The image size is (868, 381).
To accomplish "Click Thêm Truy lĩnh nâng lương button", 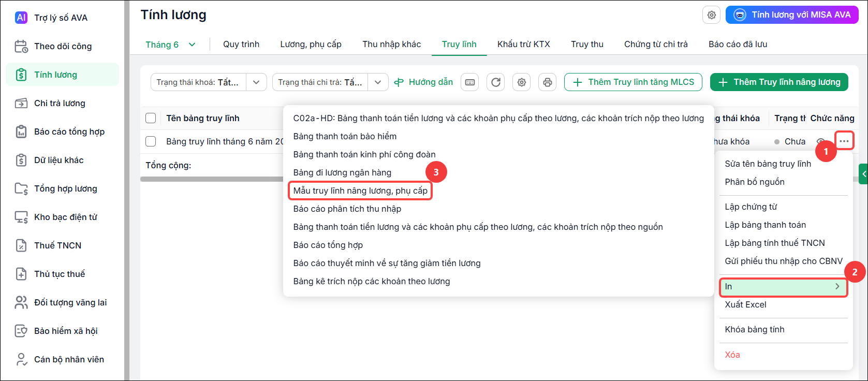I will (x=779, y=82).
